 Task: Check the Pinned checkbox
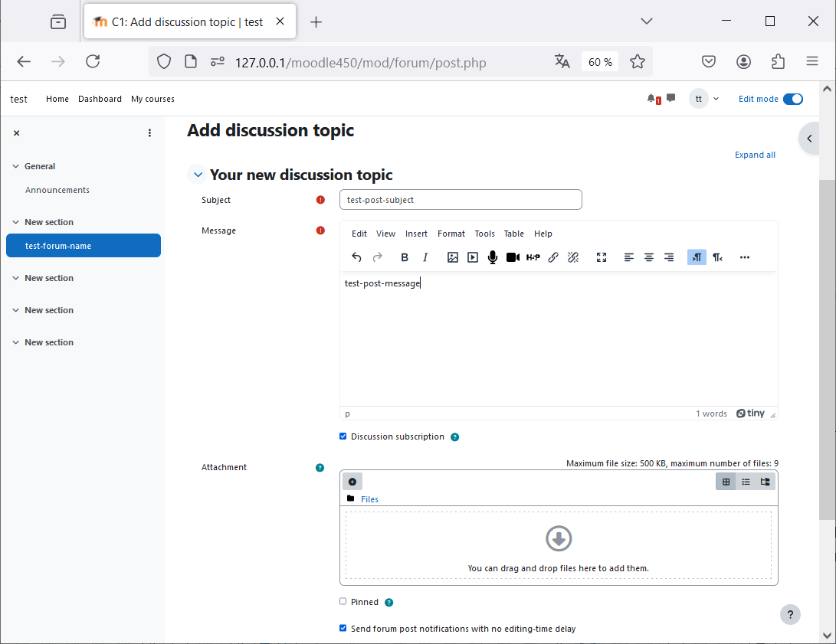pyautogui.click(x=343, y=601)
